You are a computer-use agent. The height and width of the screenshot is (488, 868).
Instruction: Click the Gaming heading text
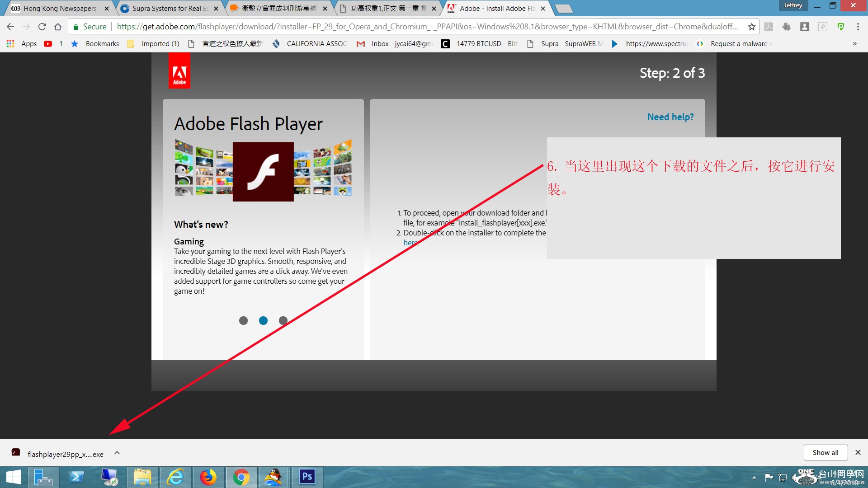pyautogui.click(x=189, y=241)
